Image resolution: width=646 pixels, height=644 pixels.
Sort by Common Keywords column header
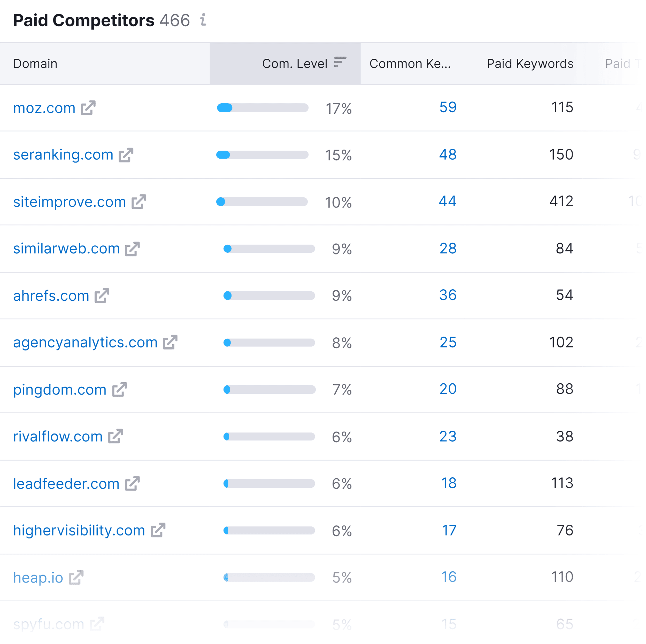pyautogui.click(x=410, y=64)
